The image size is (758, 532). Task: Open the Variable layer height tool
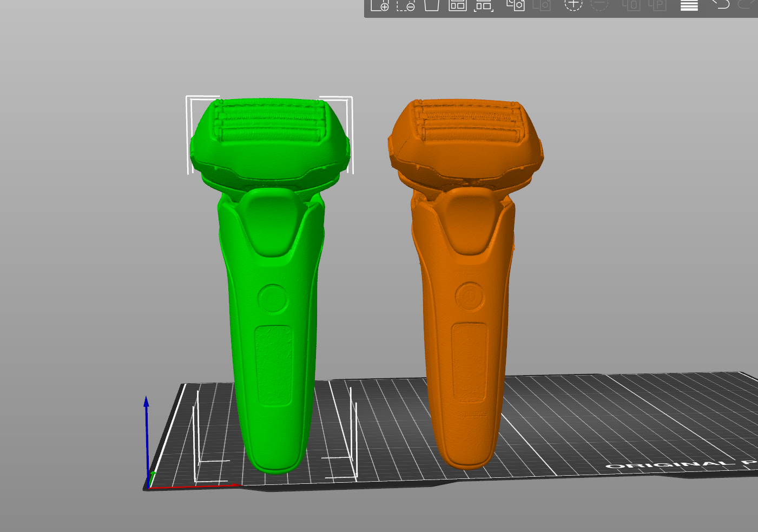[689, 5]
